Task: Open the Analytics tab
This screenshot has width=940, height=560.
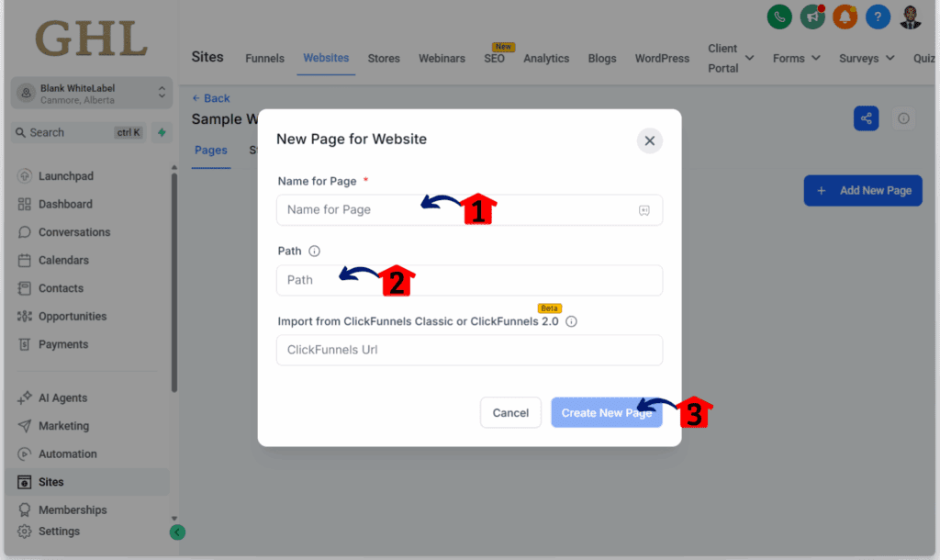Action: [546, 58]
